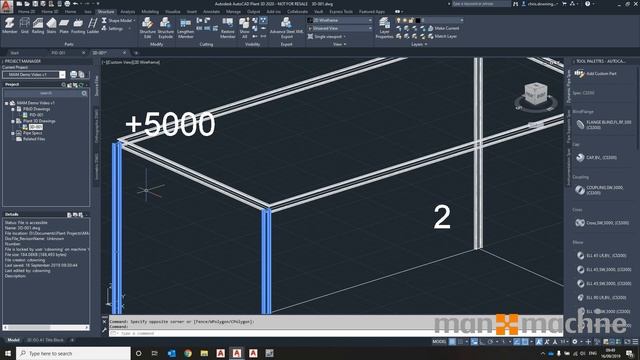Select COUPLING SW 3000 palette item
Image resolution: width=640 pixels, height=360 pixels.
coord(599,190)
